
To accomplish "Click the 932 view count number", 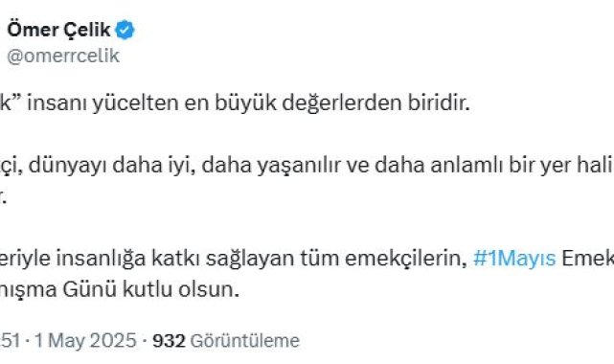I will (x=169, y=340).
